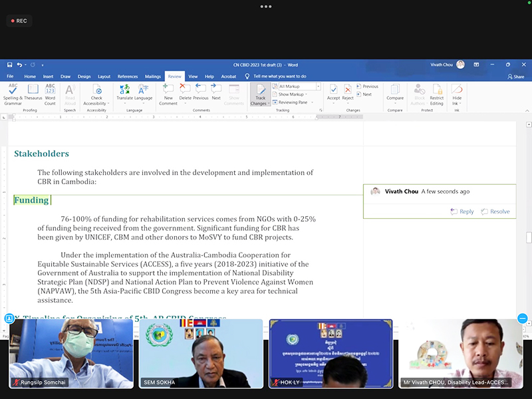Screen dimensions: 532x399
Task: Open Customize Quick Access Toolbar arrow
Action: tap(43, 65)
